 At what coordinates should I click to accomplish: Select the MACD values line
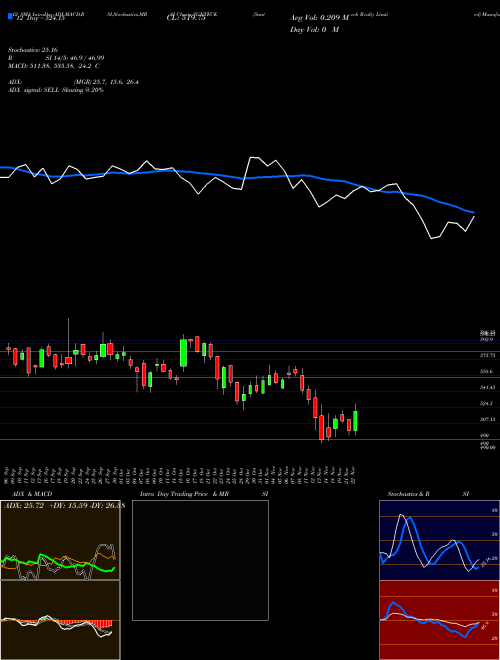pyautogui.click(x=53, y=66)
